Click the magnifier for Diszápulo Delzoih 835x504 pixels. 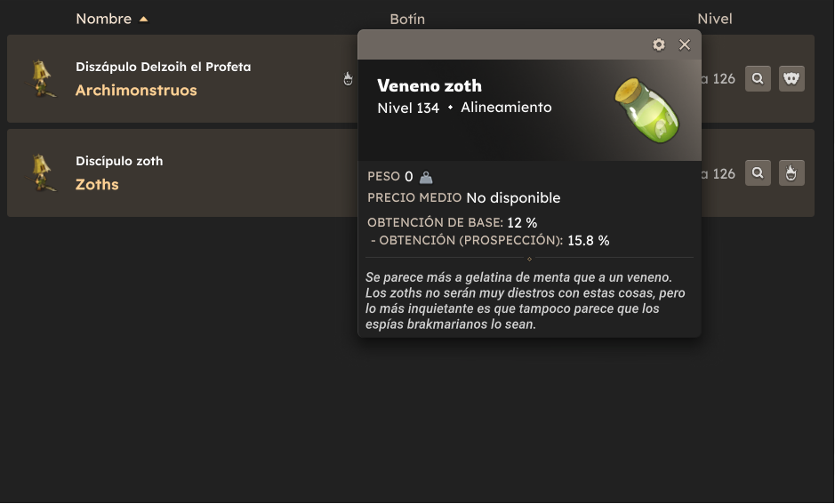(758, 79)
